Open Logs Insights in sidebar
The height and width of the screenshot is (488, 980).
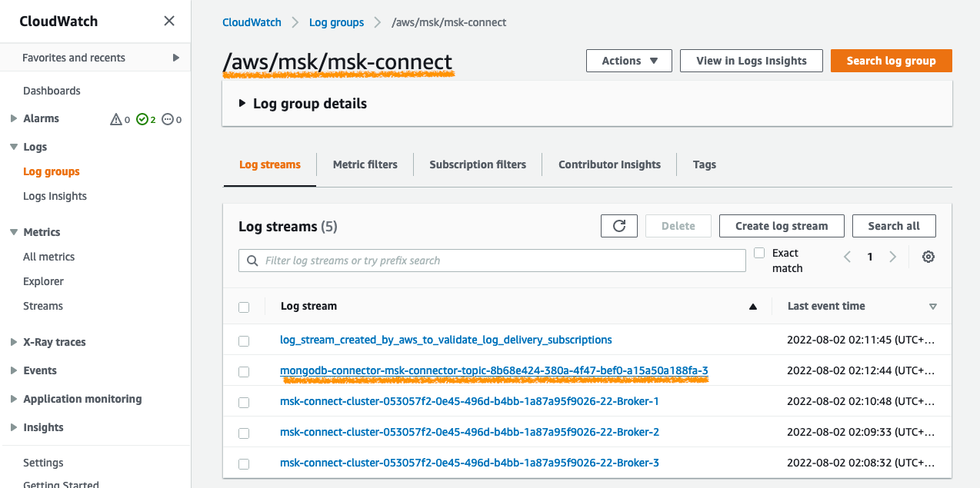point(55,196)
